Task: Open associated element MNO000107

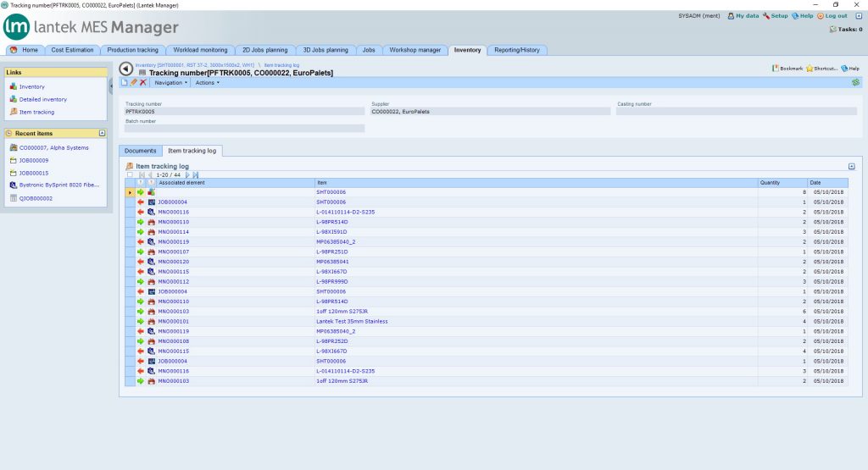Action: coord(173,252)
